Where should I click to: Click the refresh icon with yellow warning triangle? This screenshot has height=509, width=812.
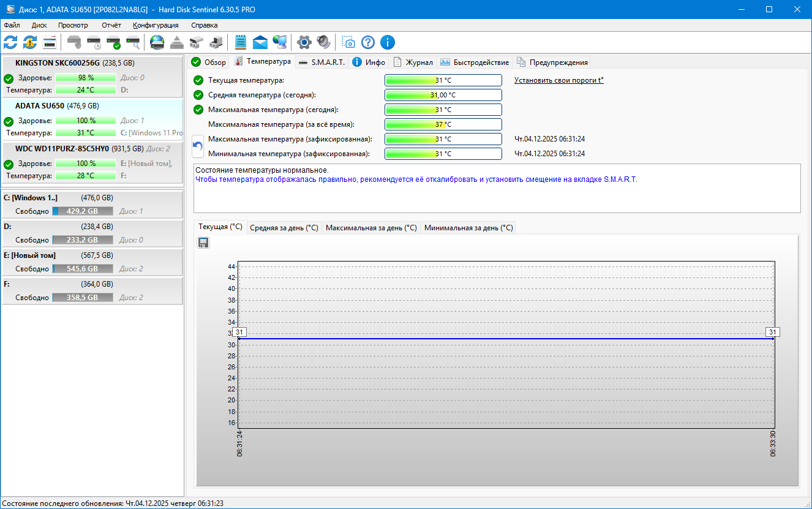point(30,42)
